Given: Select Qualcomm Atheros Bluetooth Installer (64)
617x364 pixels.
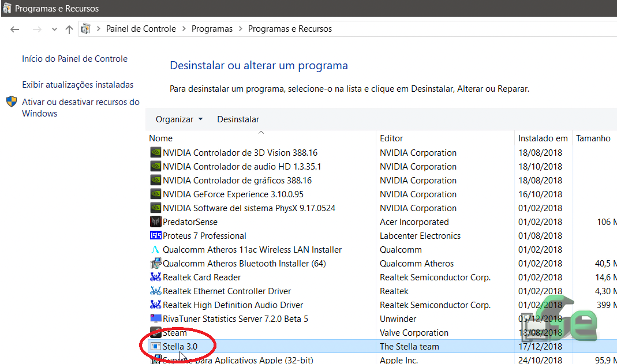Looking at the screenshot, I should click(x=244, y=264).
